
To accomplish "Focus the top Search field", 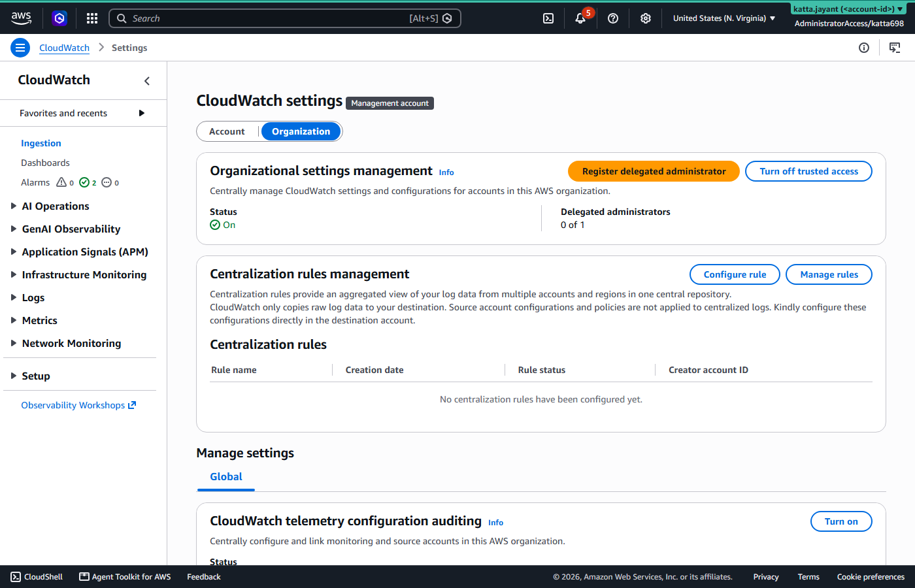I will (285, 18).
